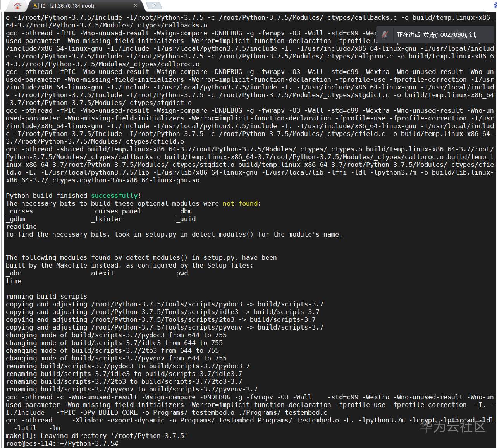Click the "make[1]: Leaving directory" line
The width and height of the screenshot is (497, 448).
pyautogui.click(x=96, y=436)
